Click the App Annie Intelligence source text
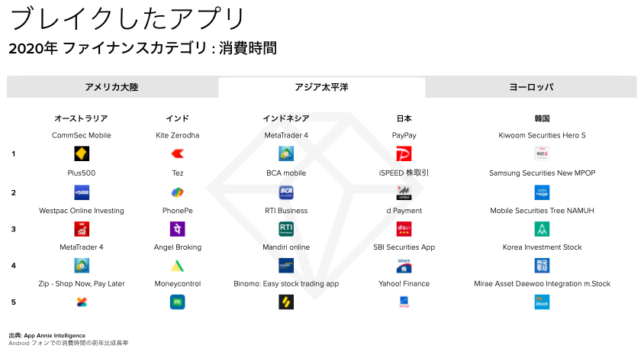 47,335
